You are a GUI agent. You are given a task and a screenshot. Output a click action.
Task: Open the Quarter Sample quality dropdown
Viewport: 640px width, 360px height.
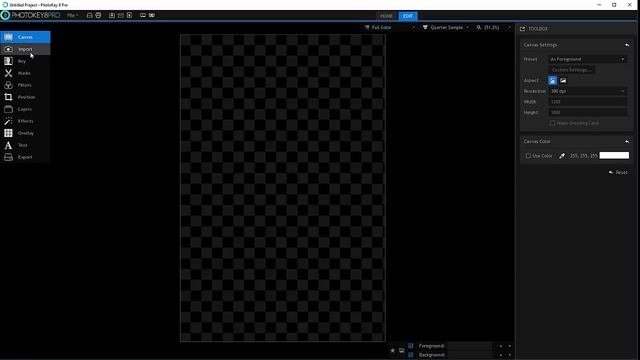coord(446,27)
